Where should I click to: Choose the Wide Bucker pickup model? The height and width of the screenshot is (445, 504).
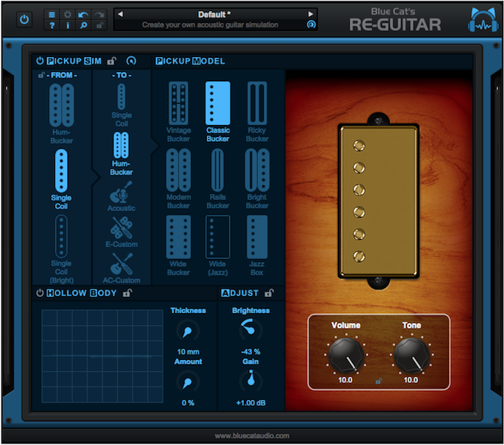(x=179, y=246)
